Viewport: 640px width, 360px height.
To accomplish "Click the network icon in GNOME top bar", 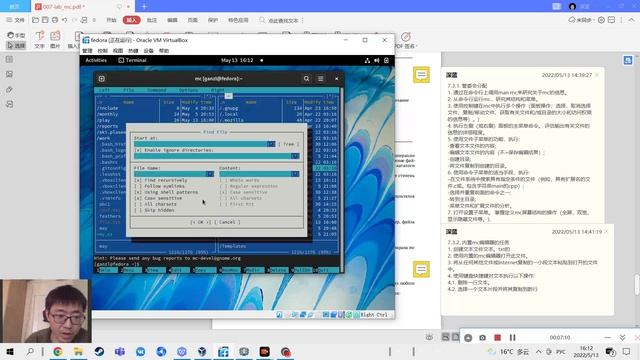I will 367,60.
